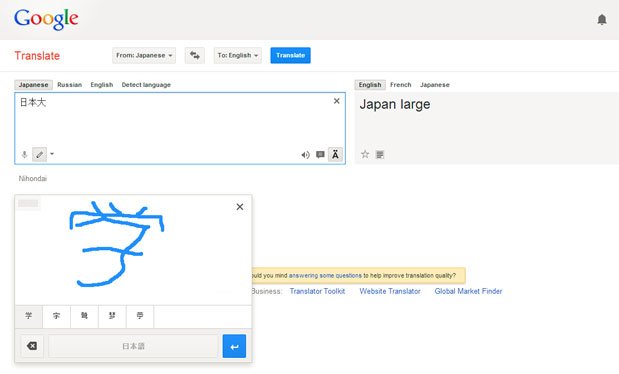Open the Website Translator link

point(390,291)
